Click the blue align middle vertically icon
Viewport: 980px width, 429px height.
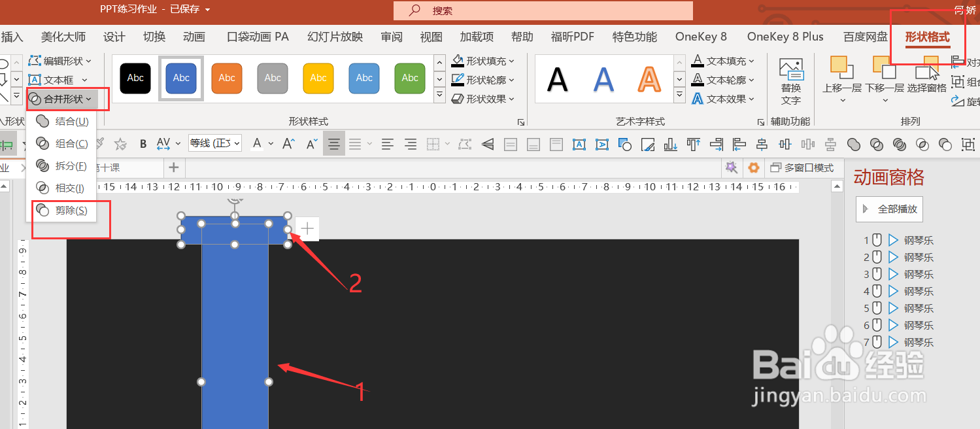785,145
